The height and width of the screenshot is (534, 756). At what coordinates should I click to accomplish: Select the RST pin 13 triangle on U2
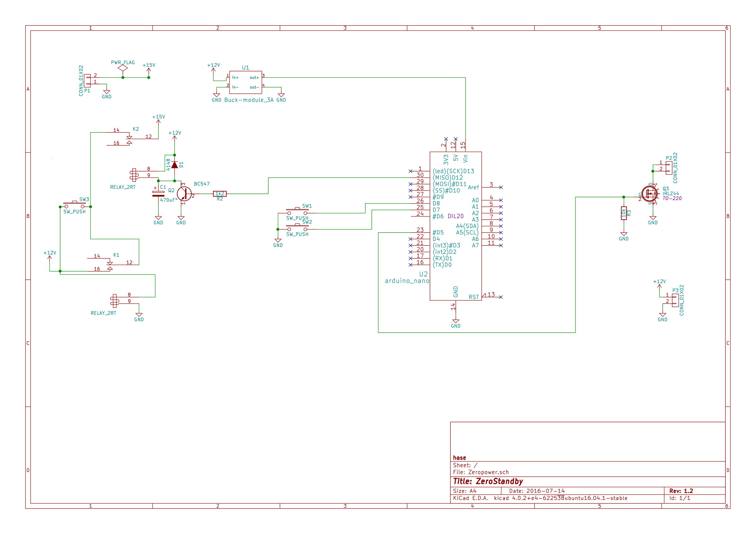coord(485,296)
